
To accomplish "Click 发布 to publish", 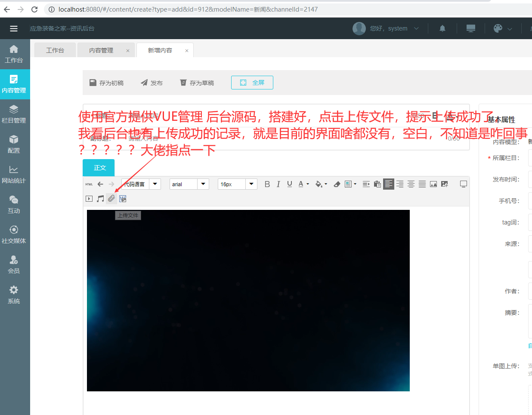I will (x=152, y=83).
